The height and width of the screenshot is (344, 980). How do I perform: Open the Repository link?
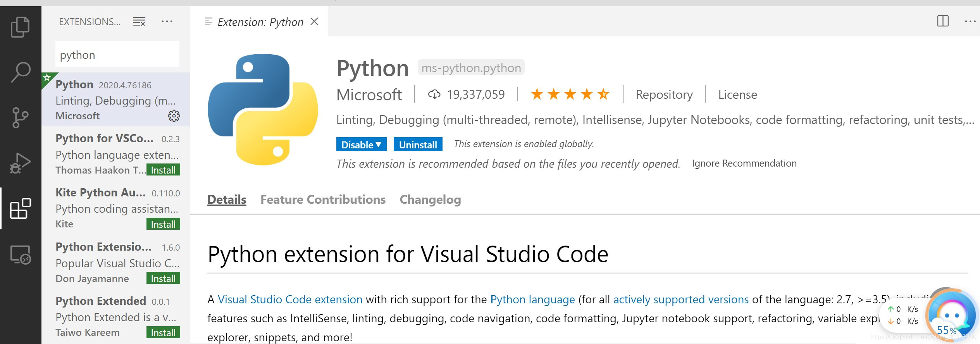coord(664,95)
